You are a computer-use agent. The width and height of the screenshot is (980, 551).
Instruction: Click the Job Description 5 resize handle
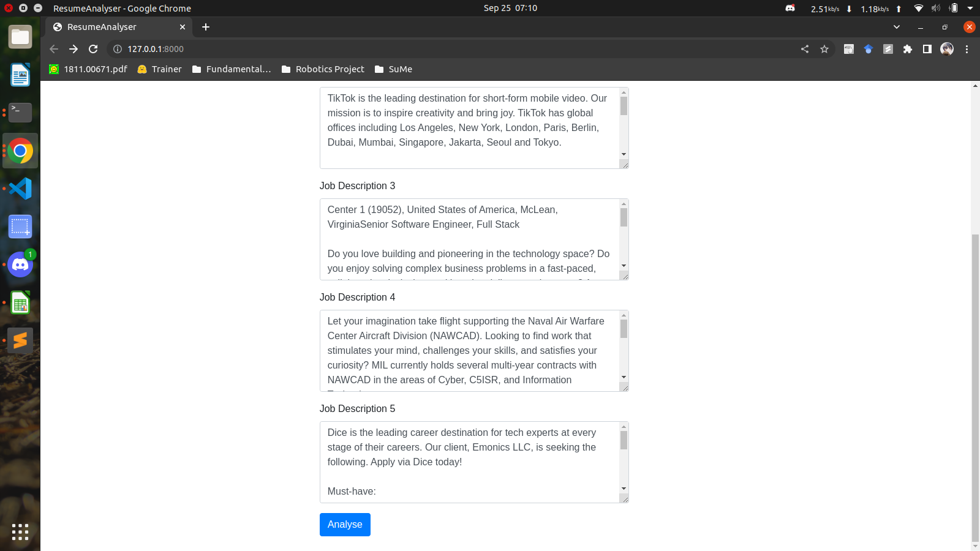pos(624,498)
